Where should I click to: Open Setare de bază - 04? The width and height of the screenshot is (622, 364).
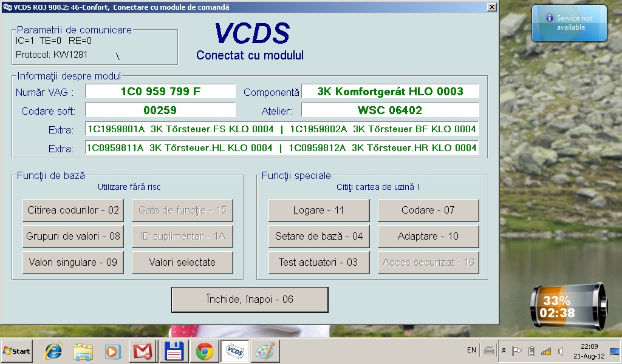click(319, 237)
